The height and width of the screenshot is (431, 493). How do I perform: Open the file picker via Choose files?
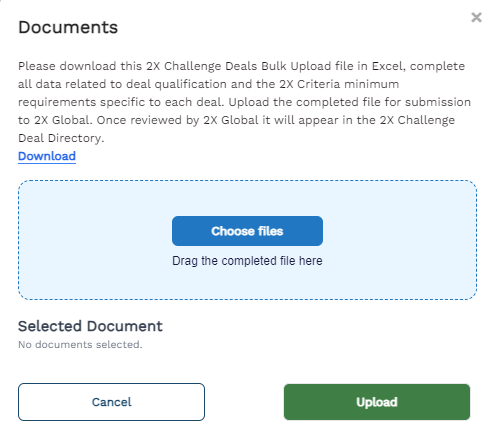tap(247, 231)
